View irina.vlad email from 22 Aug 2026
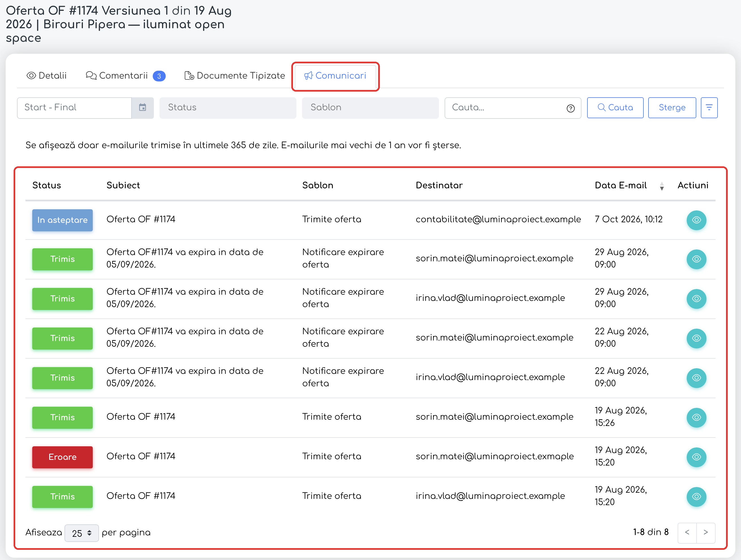Image resolution: width=741 pixels, height=560 pixels. [x=696, y=378]
